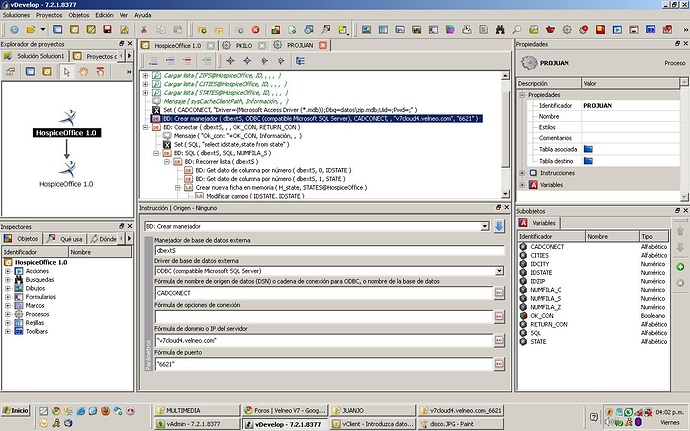Switch to the Solución Solucion1 tab
690x431 pixels.
pos(34,56)
